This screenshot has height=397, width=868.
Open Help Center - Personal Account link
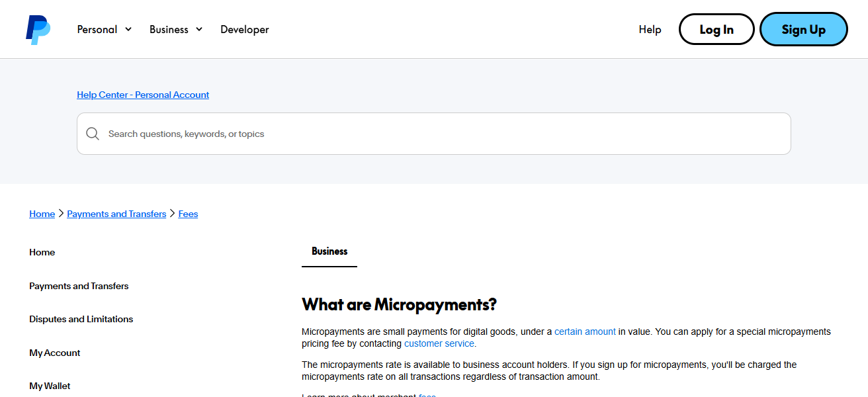click(142, 95)
